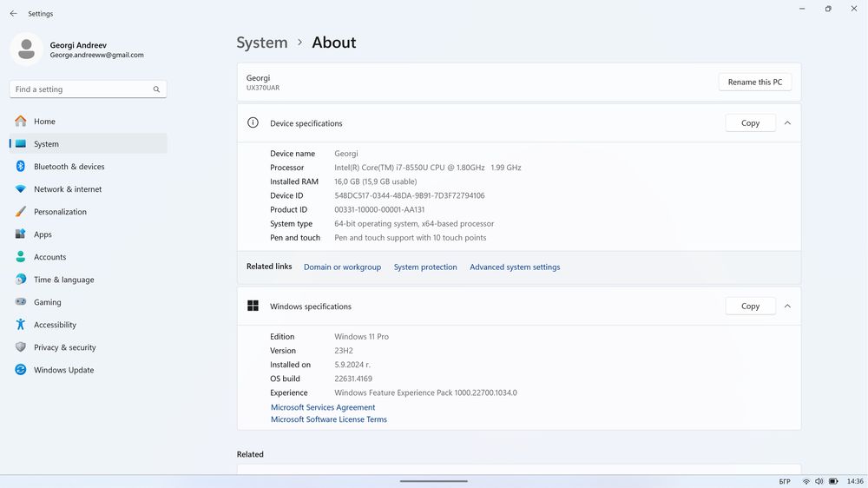Click the Windows Update sync icon
This screenshot has width=868, height=488.
click(21, 369)
